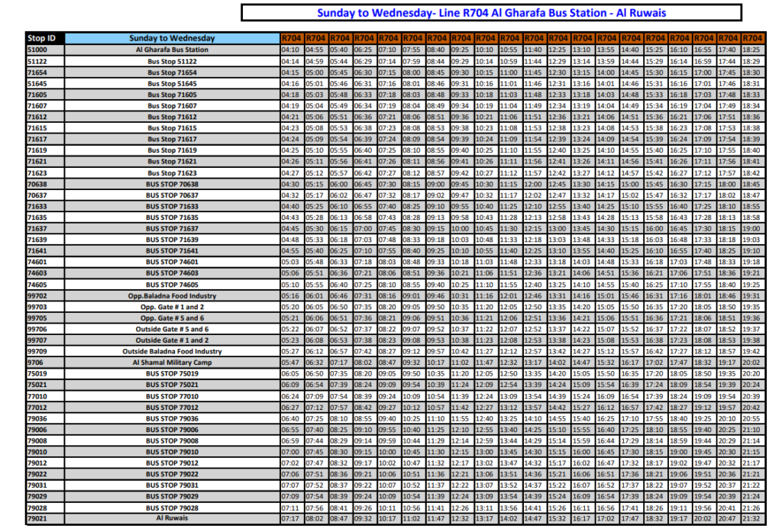Click the 21:32 final arrival at Al Ruwais
Viewport: 782px width, 532px height.
coord(752,517)
